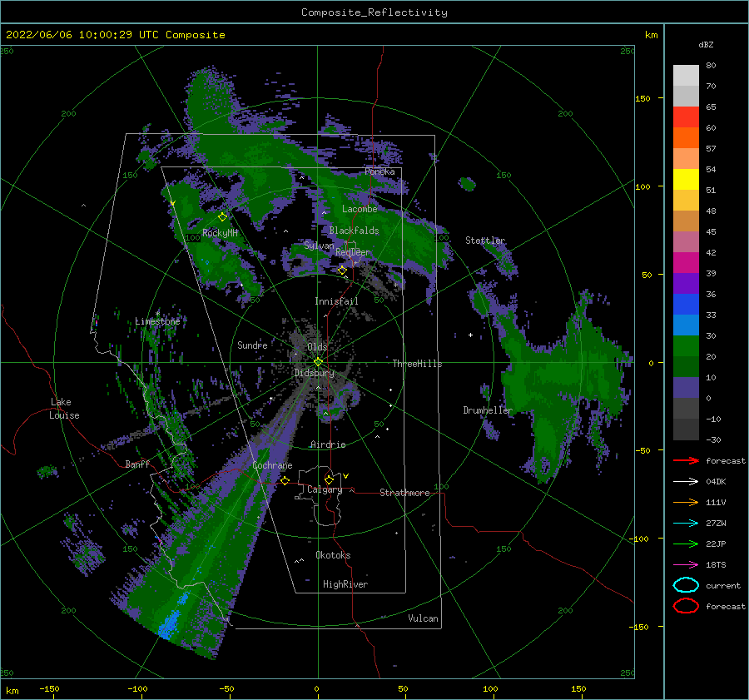The width and height of the screenshot is (749, 700).
Task: Click the cyan 27ZW arrow legend icon
Action: 686,524
